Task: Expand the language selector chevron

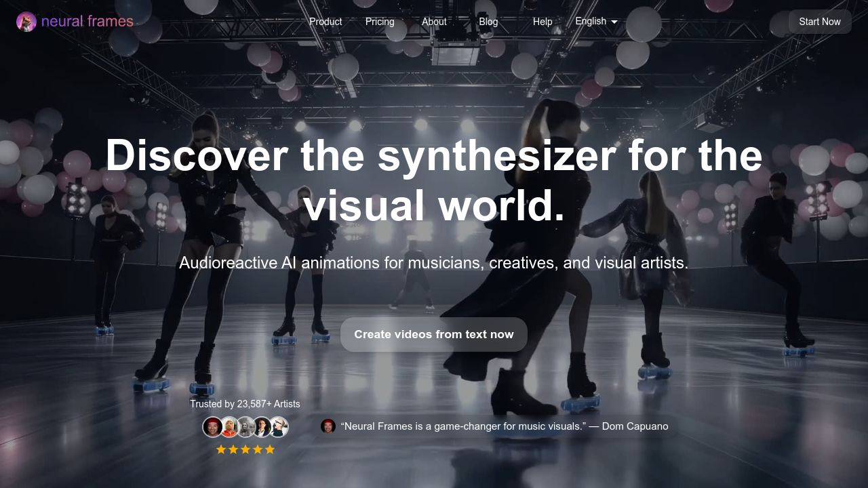Action: (614, 22)
